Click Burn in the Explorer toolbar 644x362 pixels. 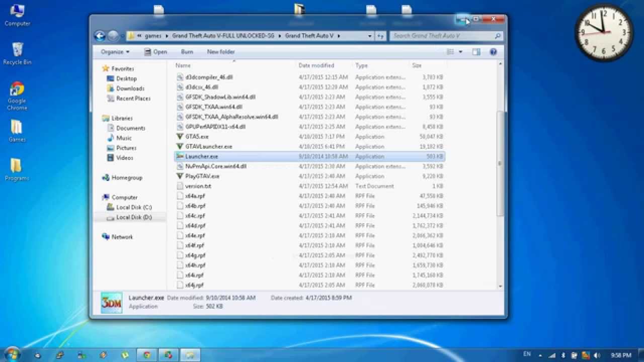187,52
